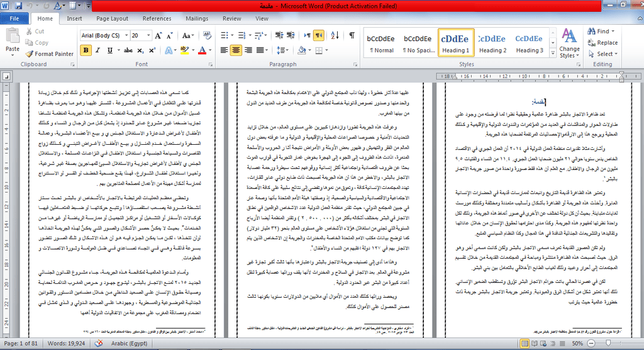The width and height of the screenshot is (644, 350).
Task: Apply the Heading 2 style
Action: [493, 43]
